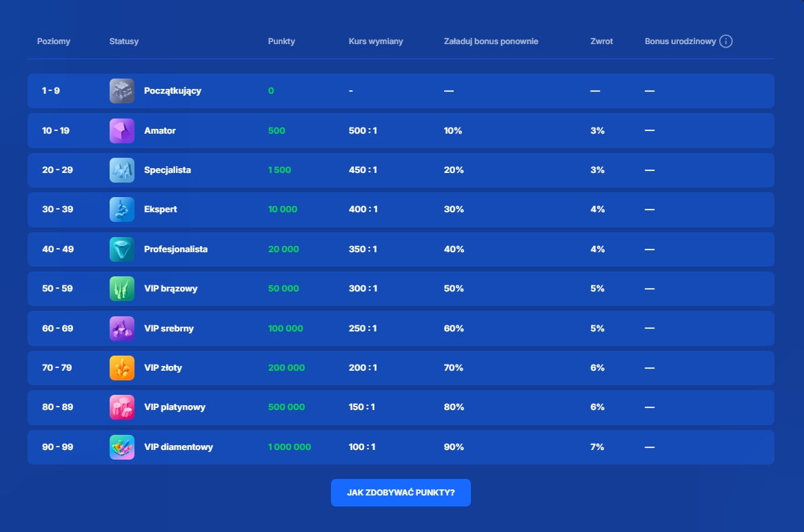Select the 90 - 99 level row
The height and width of the screenshot is (532, 804).
click(57, 447)
